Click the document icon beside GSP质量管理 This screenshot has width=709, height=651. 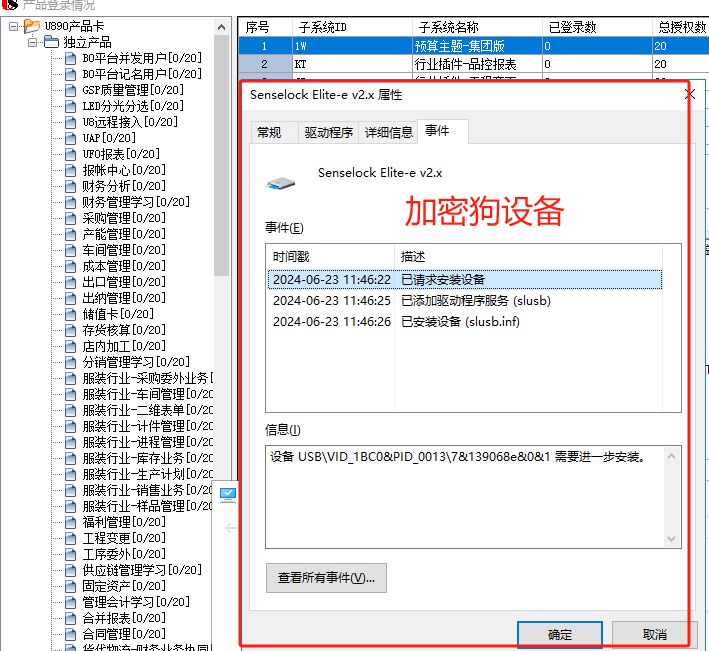click(x=70, y=90)
